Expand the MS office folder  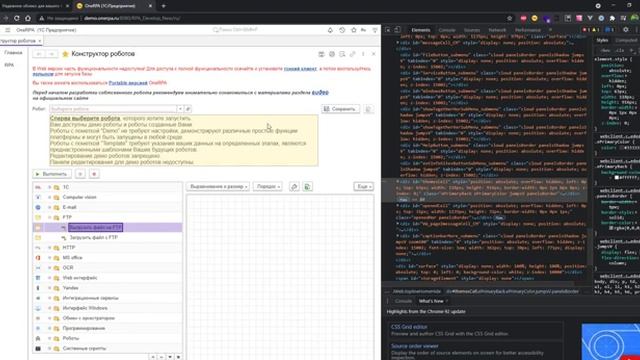click(50, 258)
